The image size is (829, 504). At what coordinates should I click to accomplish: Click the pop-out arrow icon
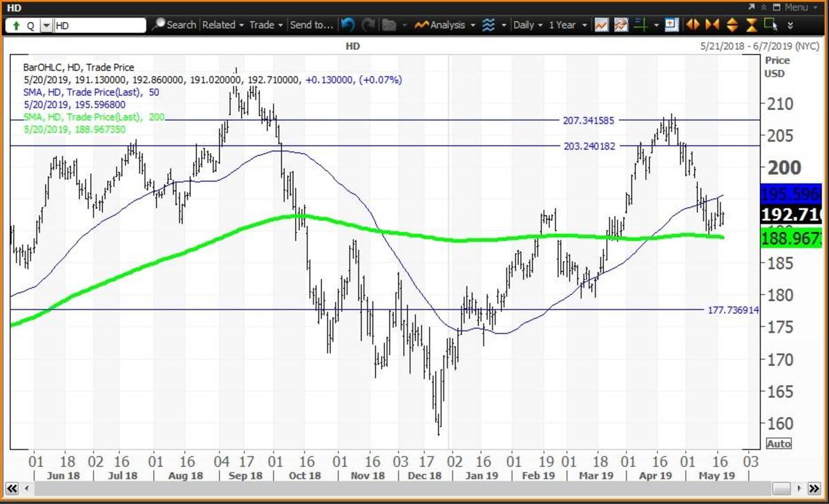751,7
